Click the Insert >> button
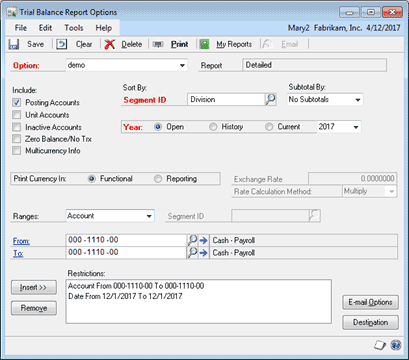The height and width of the screenshot is (360, 409). [x=34, y=287]
